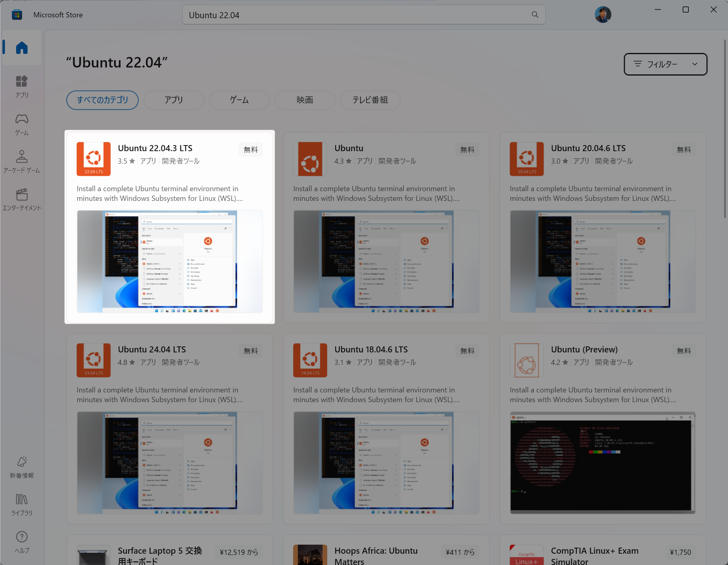
Task: Open ライブラリ in the sidebar
Action: (22, 505)
